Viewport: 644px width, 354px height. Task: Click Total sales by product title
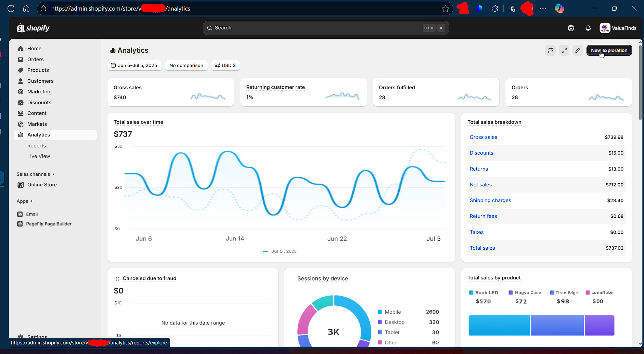(494, 278)
